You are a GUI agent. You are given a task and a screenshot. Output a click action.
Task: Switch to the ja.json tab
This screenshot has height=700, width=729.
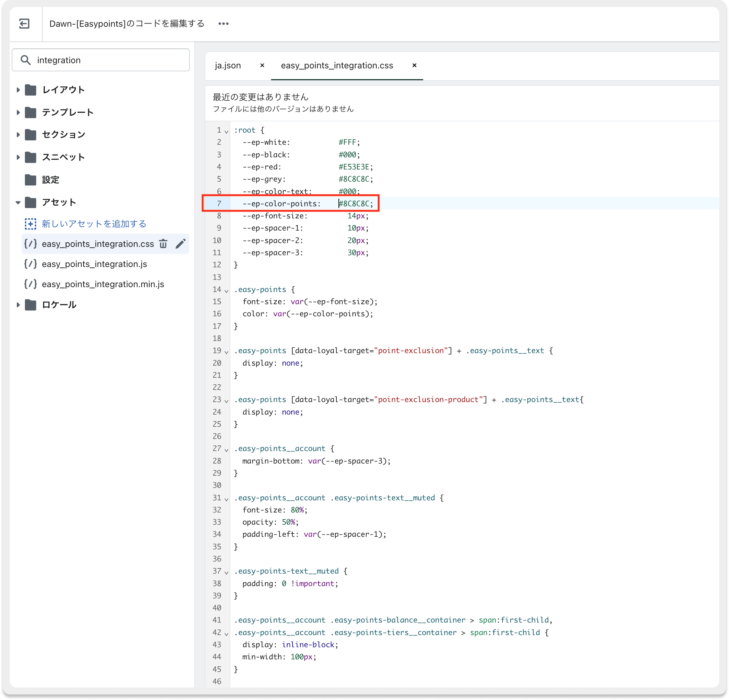(228, 66)
